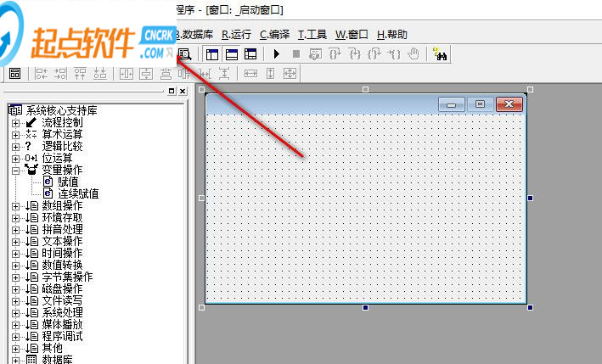Image resolution: width=602 pixels, height=364 pixels.
Task: Toggle the third panel layout button
Action: coord(250,54)
